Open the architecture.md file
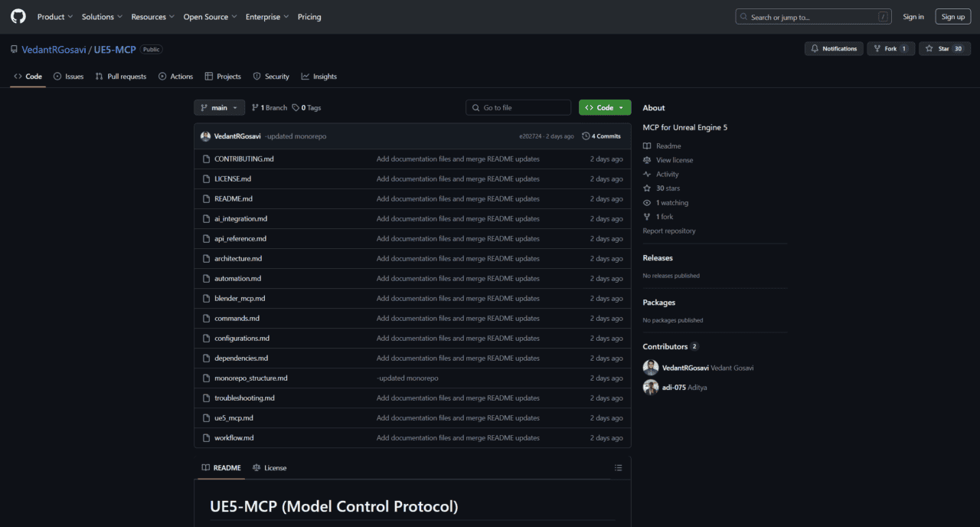Viewport: 980px width, 527px height. tap(238, 258)
